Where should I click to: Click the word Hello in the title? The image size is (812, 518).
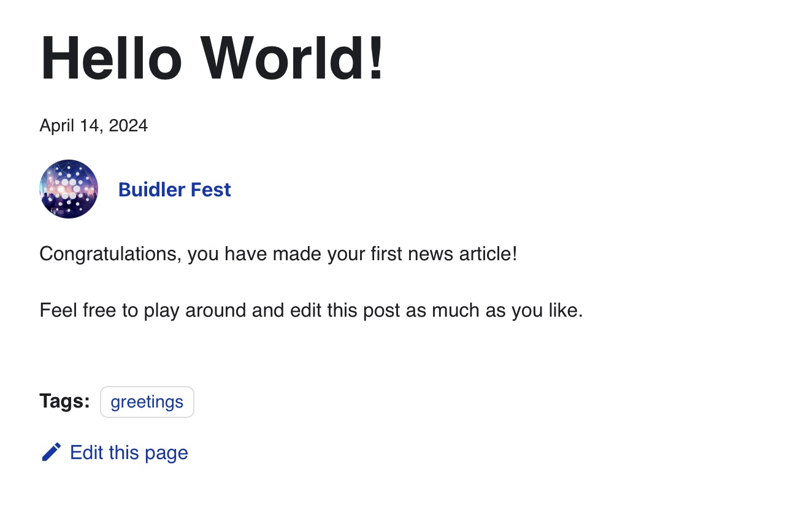tap(111, 58)
